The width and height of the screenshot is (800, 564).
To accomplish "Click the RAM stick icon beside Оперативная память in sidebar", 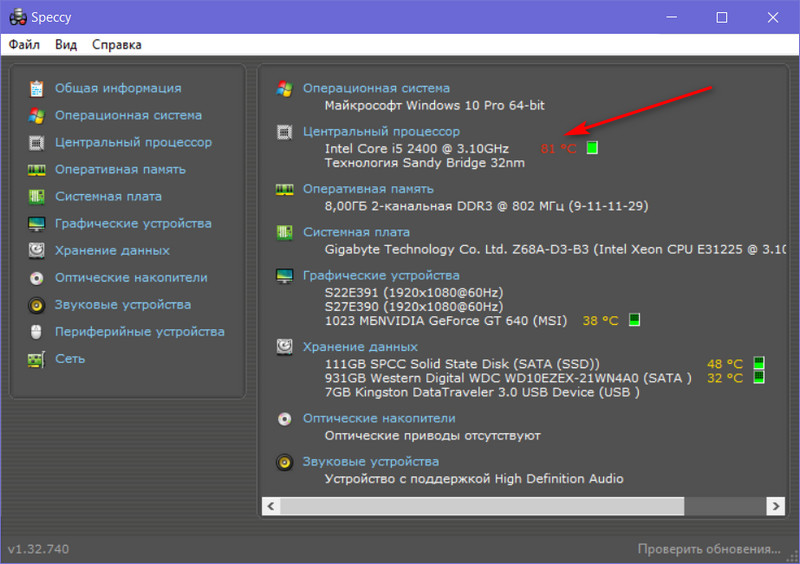I will coord(36,169).
